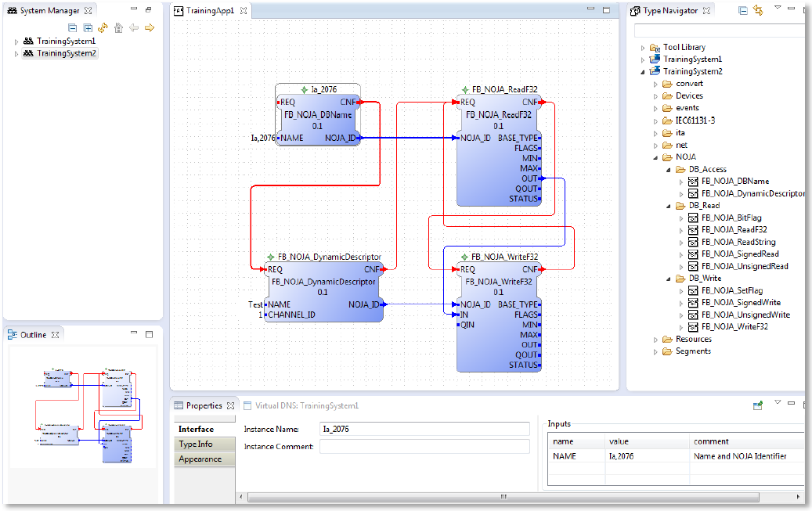Switch to the Appearance tab
The height and width of the screenshot is (511, 812).
click(202, 459)
